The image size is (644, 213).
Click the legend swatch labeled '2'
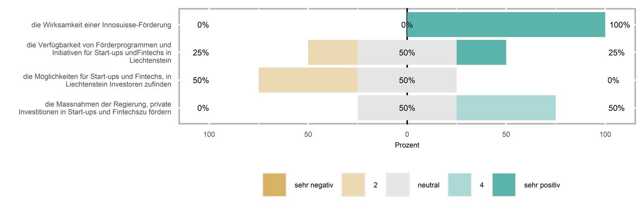[353, 185]
